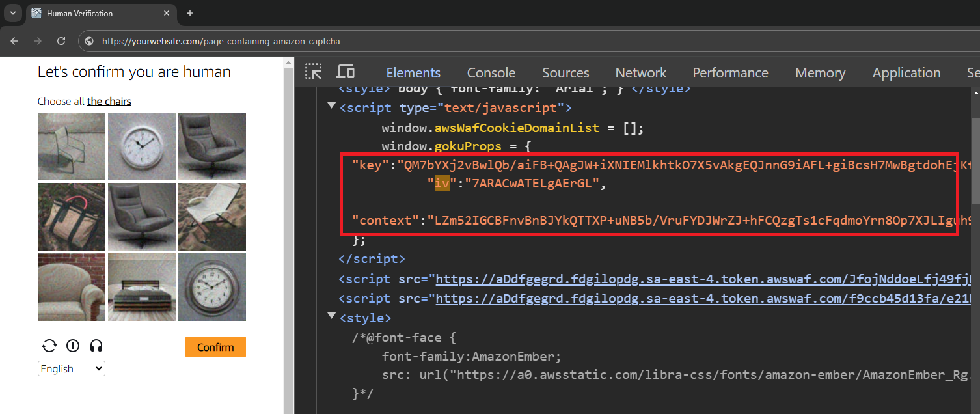Click the captcha refresh icon
Viewport: 980px width, 414px height.
[49, 346]
